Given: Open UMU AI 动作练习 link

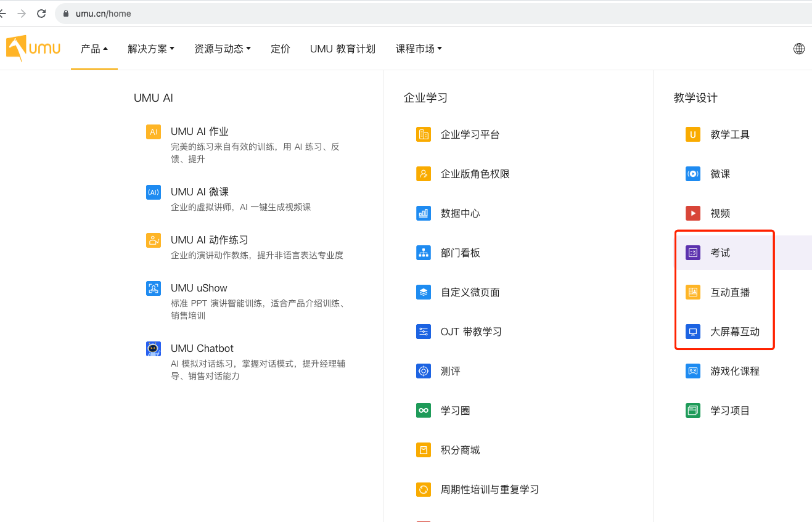Looking at the screenshot, I should pos(210,240).
